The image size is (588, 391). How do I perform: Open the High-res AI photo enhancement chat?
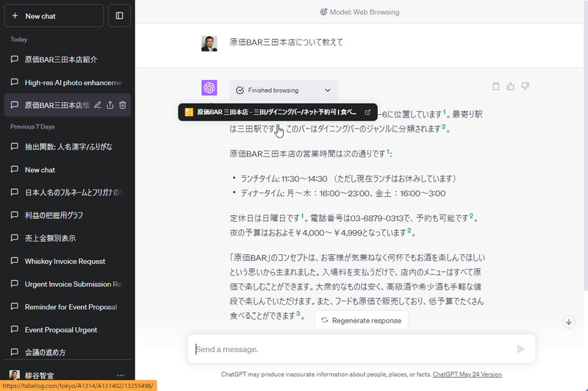point(67,82)
